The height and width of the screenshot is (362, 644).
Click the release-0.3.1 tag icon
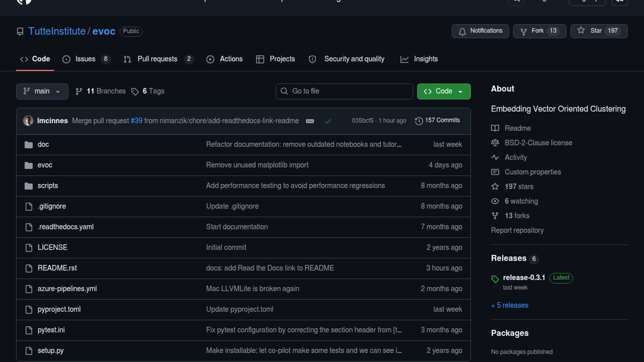495,279
